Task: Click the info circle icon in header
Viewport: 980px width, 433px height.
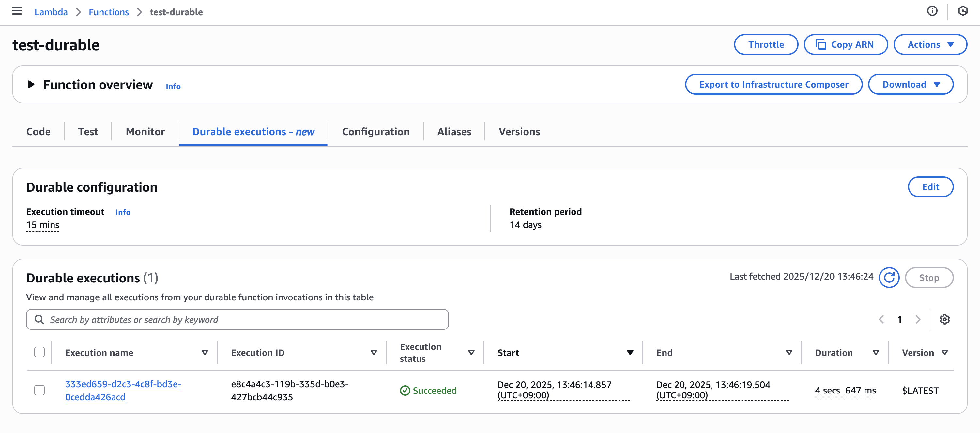Action: (932, 11)
